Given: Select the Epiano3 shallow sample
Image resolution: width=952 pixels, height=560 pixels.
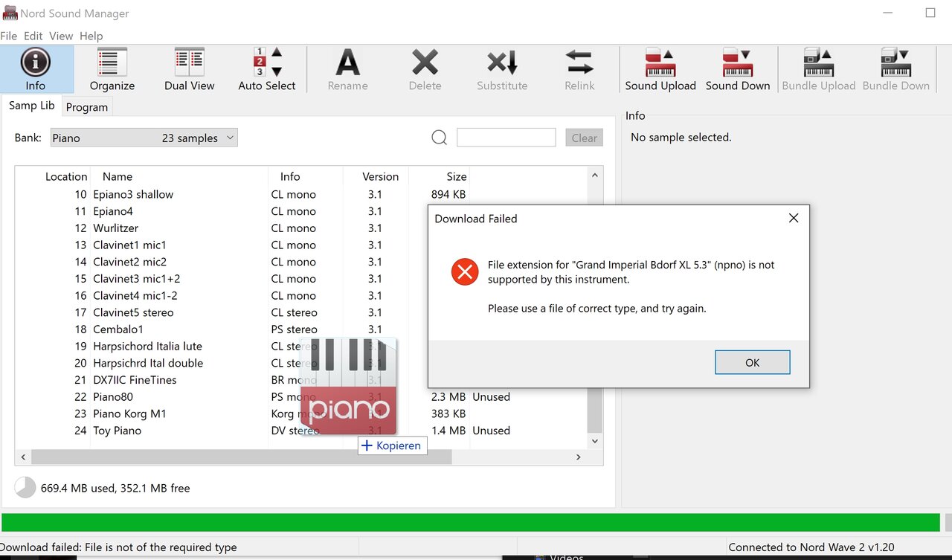Looking at the screenshot, I should pyautogui.click(x=133, y=194).
